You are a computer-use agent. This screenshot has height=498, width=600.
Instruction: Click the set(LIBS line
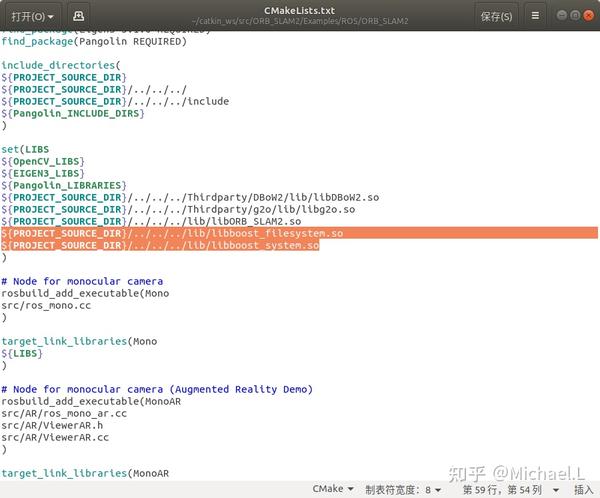pyautogui.click(x=25, y=149)
